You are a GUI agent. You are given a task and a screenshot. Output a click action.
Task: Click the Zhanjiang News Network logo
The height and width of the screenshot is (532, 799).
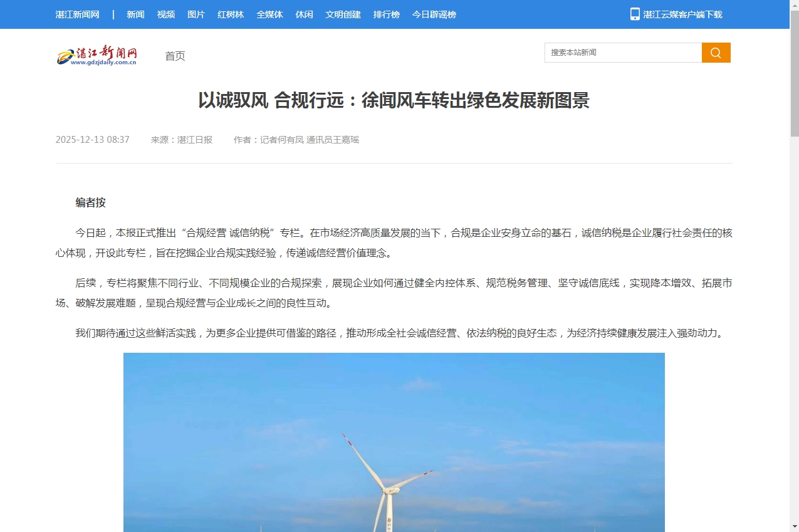[97, 56]
